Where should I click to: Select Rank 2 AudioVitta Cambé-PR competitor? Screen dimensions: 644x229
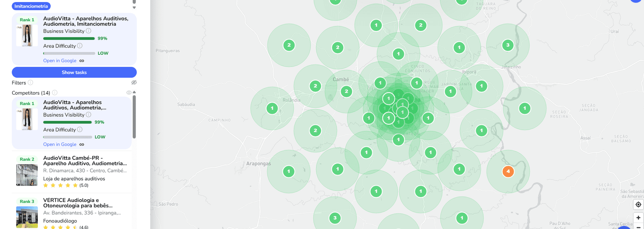85,161
